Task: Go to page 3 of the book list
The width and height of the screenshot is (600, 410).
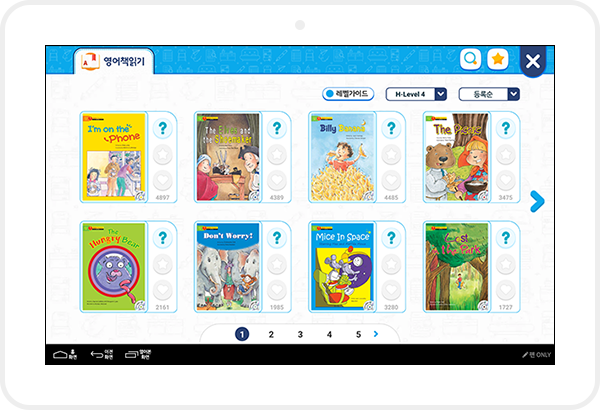Action: click(300, 334)
